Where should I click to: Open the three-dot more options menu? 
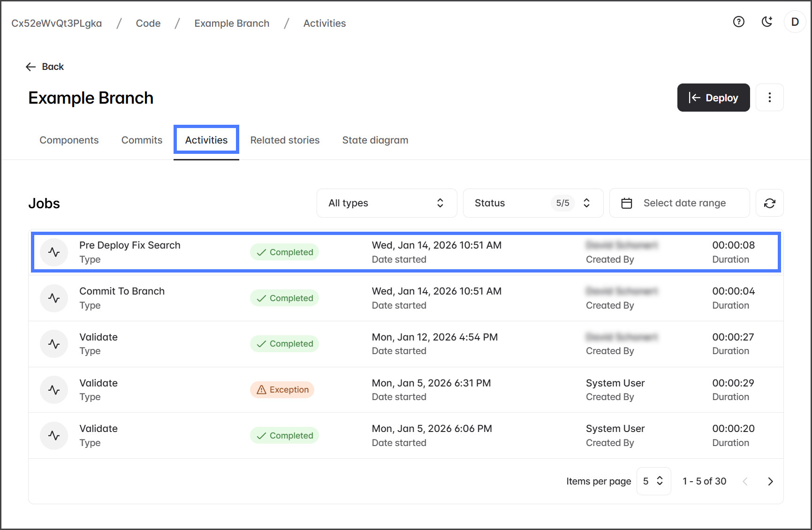coord(769,98)
